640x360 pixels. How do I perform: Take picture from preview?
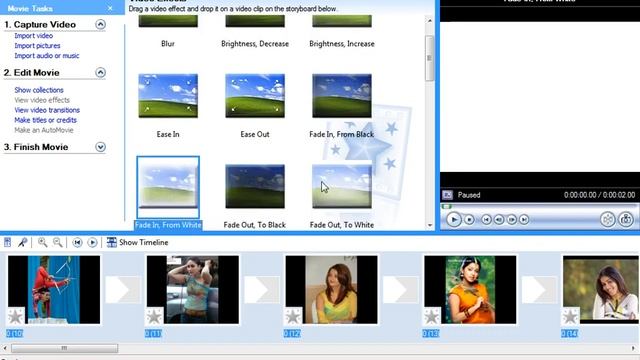626,220
